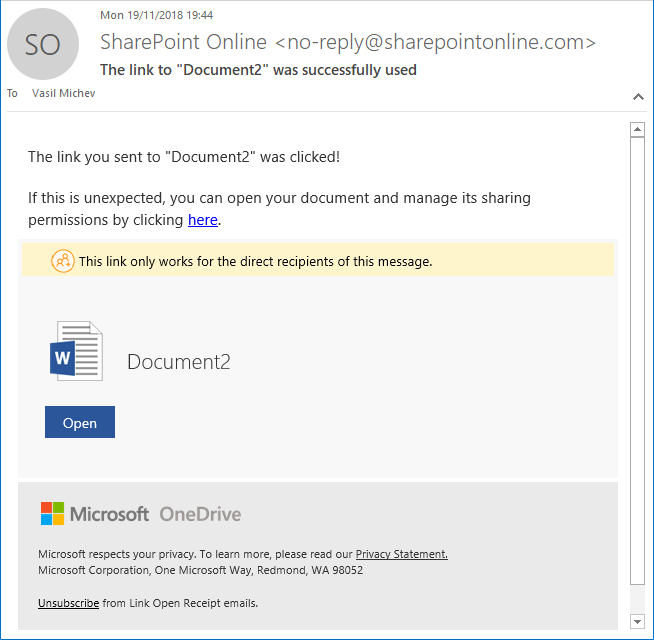Click the Microsoft four-color logo
654x640 pixels.
53,514
